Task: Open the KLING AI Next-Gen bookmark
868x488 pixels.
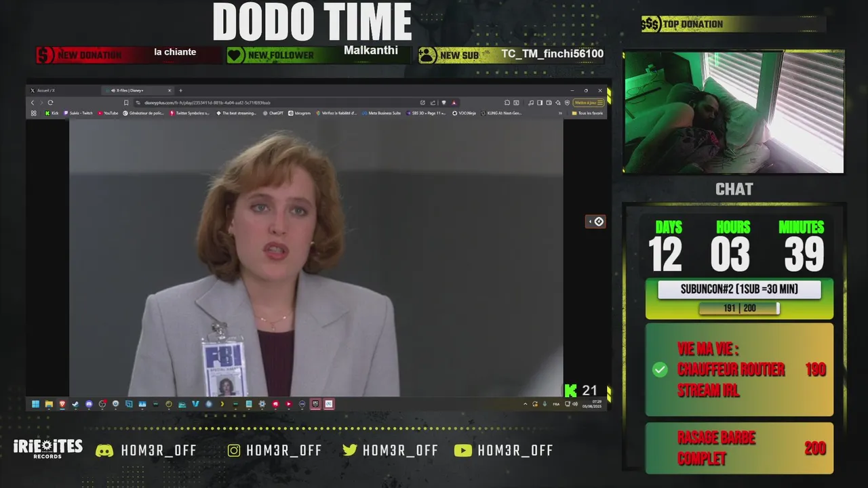Action: [502, 113]
